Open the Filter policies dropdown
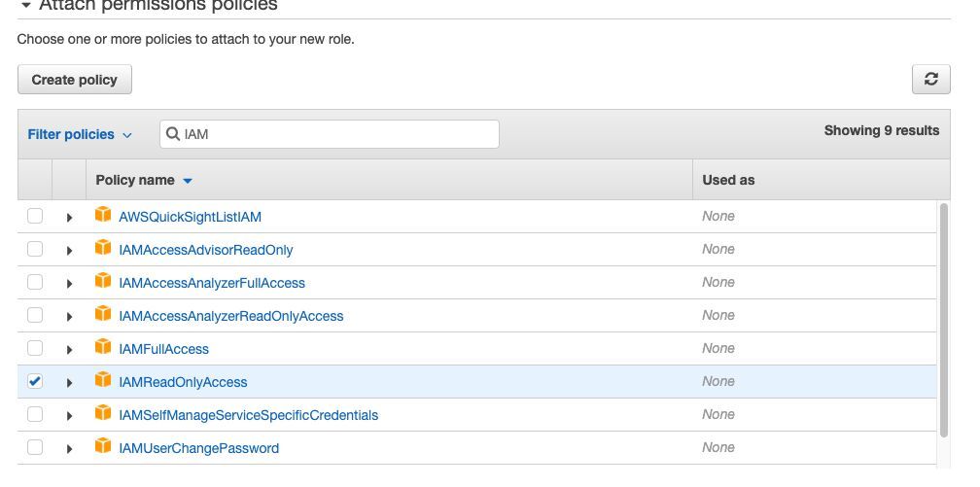980x487 pixels. (80, 134)
